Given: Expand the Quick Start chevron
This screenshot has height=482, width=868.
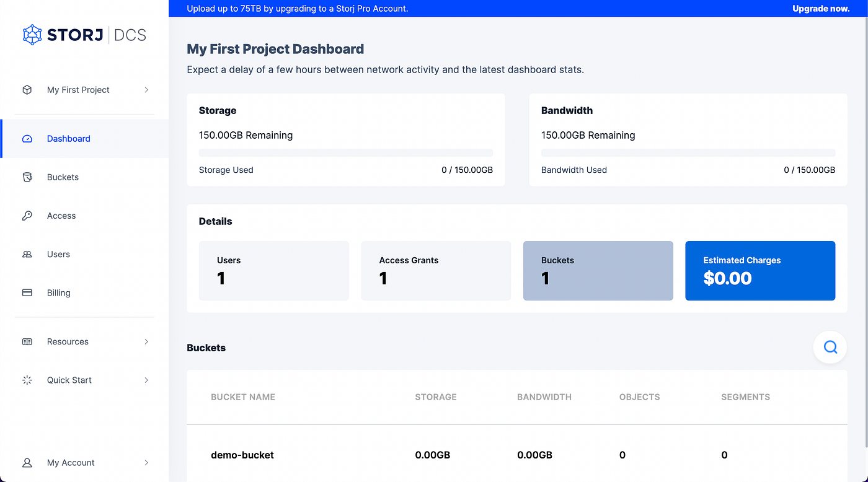Looking at the screenshot, I should [x=146, y=380].
